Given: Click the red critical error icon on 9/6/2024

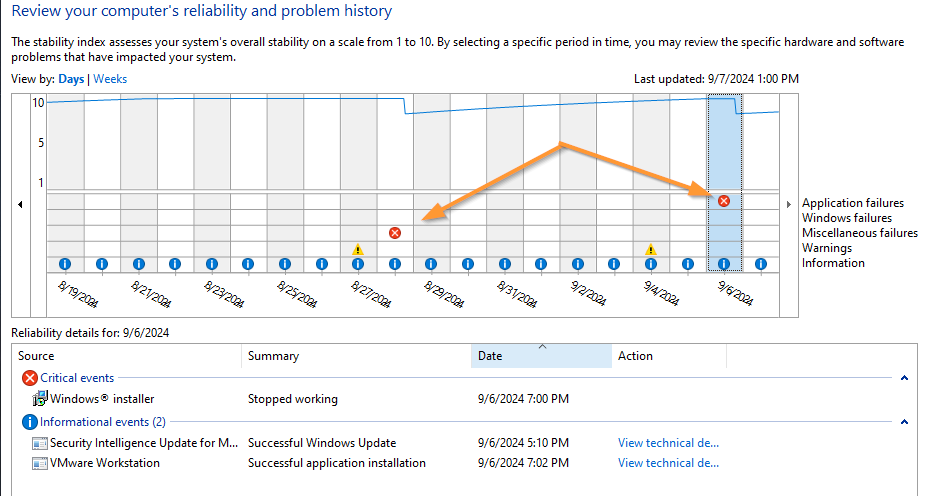Looking at the screenshot, I should coord(724,201).
